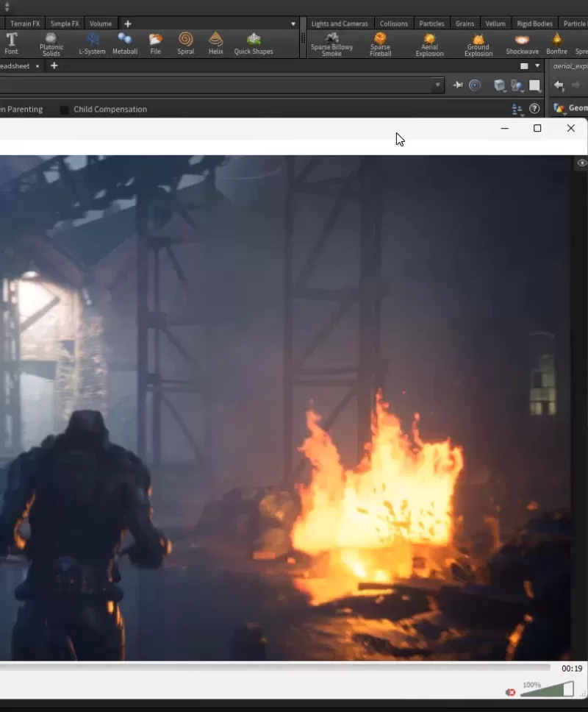
Task: Click the pin pane icon
Action: click(458, 85)
